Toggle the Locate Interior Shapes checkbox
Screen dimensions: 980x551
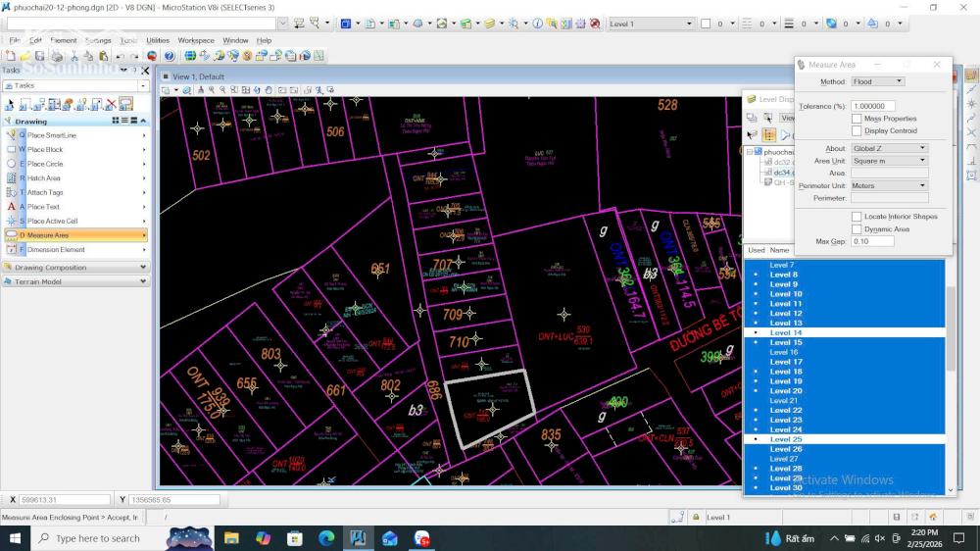857,217
